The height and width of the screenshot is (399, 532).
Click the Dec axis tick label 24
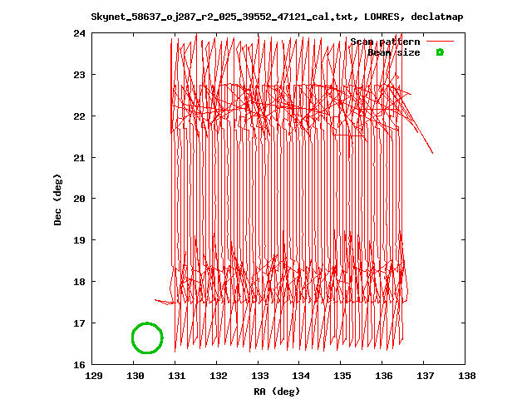point(80,33)
